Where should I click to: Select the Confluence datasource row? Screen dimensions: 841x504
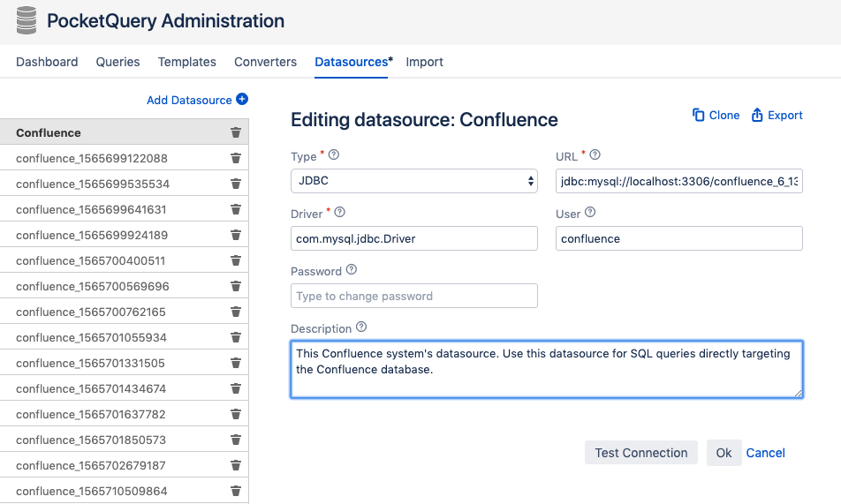point(124,132)
